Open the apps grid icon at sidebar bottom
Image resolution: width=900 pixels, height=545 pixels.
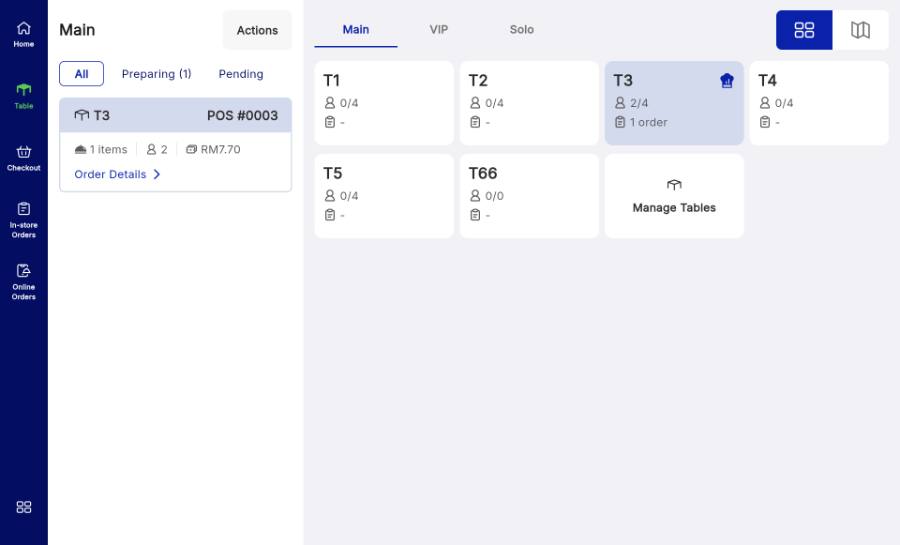coord(24,507)
